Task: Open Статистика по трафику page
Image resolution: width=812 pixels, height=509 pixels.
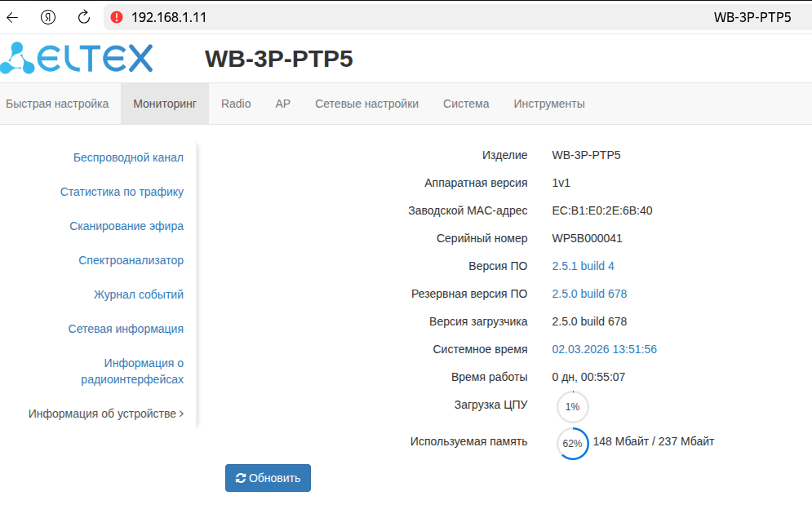Action: 122,192
